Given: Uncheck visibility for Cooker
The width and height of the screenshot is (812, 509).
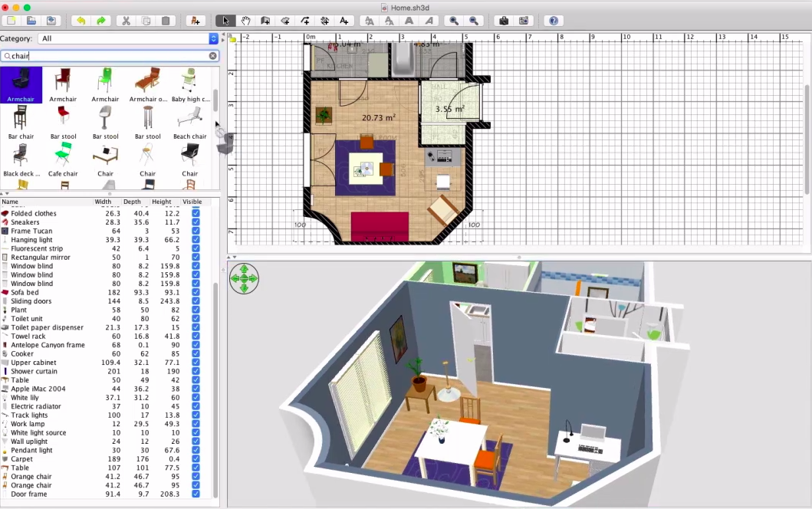Looking at the screenshot, I should tap(196, 353).
